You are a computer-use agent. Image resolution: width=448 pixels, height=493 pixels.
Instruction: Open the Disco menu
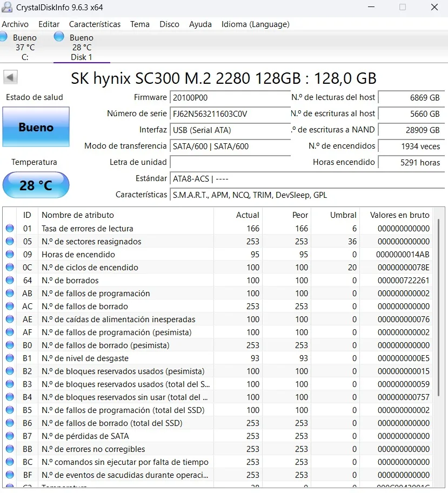click(169, 24)
